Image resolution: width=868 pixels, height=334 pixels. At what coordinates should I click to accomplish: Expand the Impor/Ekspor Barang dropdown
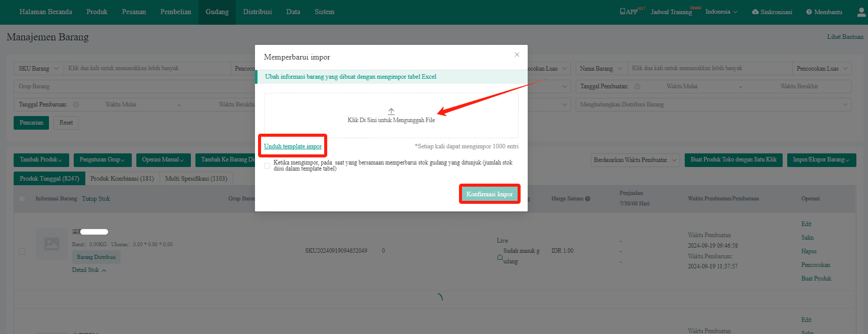pyautogui.click(x=821, y=160)
